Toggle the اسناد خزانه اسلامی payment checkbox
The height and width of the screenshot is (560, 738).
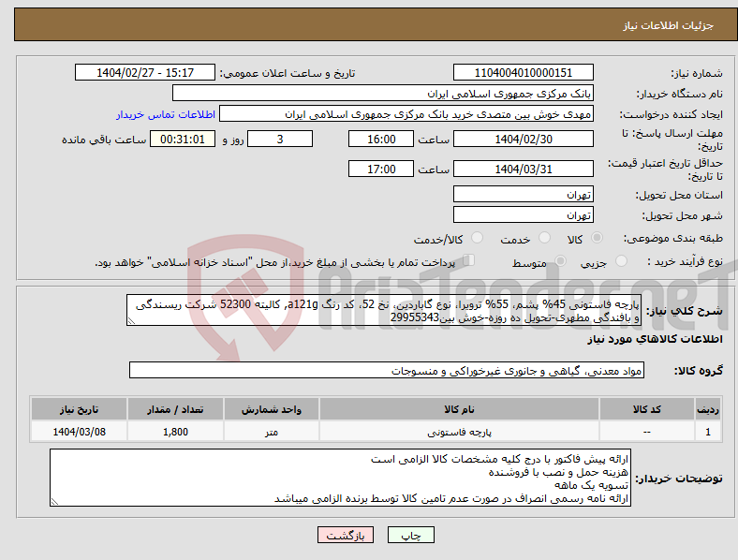468,259
